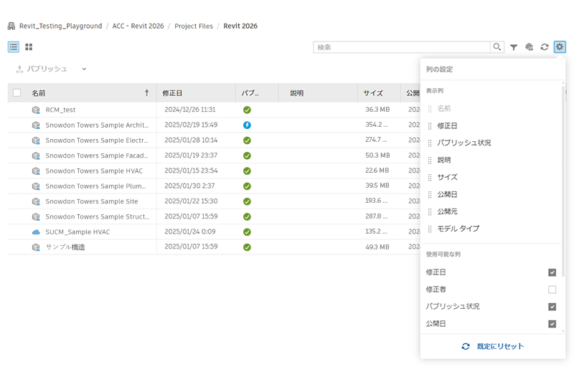
Task: Open Snowdon Towers Sample Struct... file
Action: point(98,217)
